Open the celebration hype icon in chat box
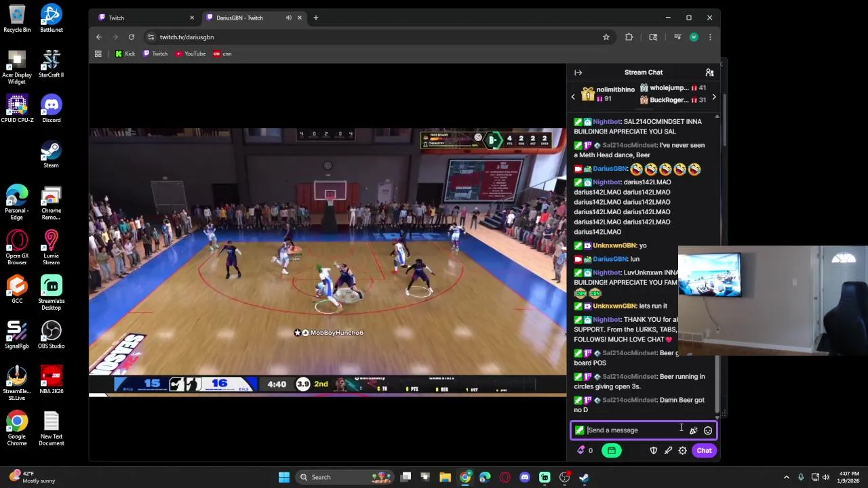 693,430
